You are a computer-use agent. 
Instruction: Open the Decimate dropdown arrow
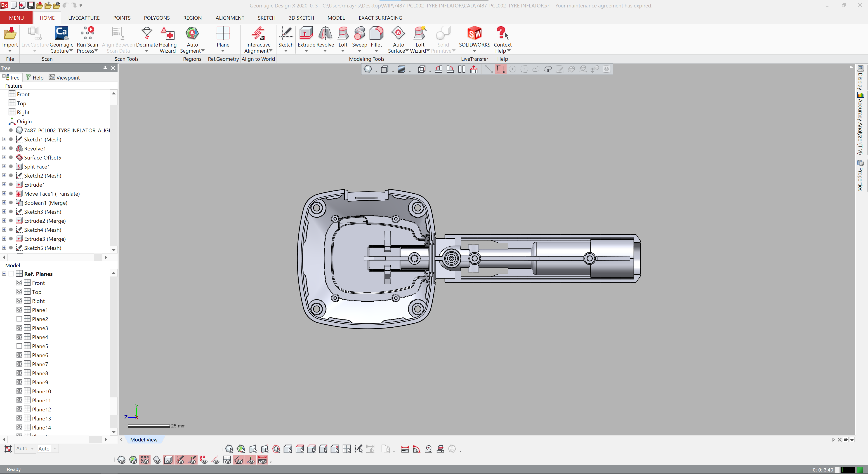[146, 51]
